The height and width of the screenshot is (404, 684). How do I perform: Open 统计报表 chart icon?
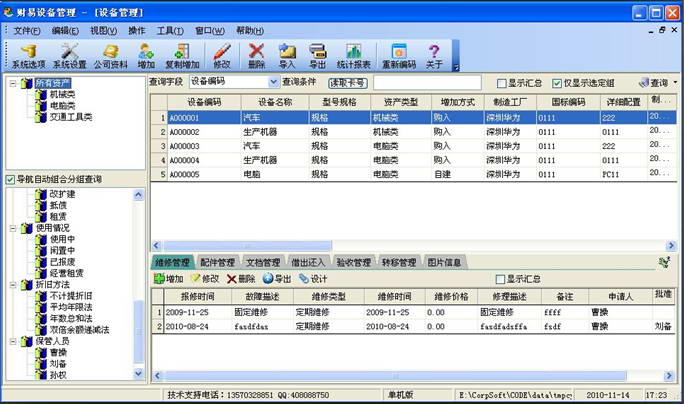point(354,56)
